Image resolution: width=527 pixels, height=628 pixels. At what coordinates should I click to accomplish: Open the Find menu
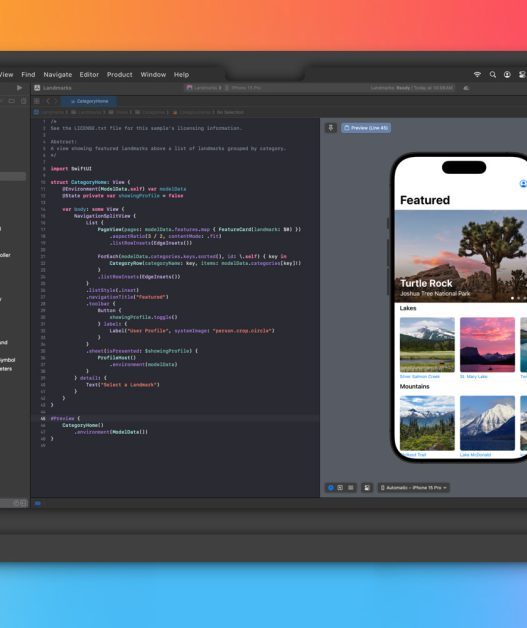coord(28,74)
